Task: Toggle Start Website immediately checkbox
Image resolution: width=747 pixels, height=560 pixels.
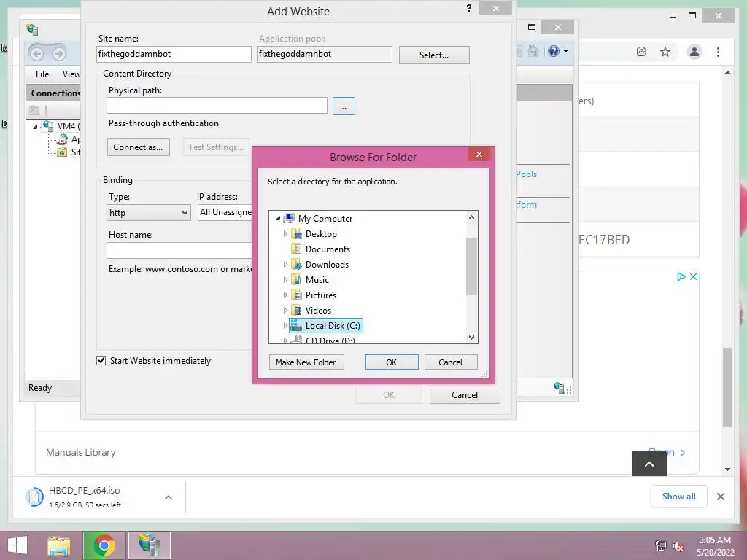Action: tap(101, 360)
